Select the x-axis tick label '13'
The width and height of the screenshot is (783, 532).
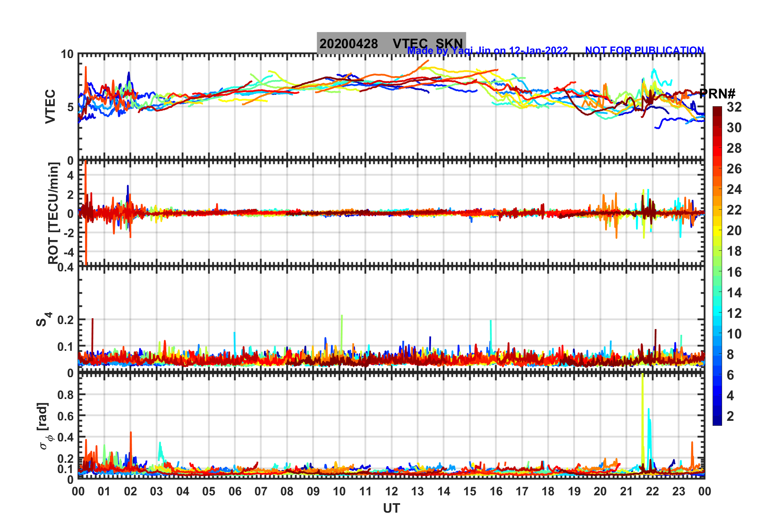click(417, 491)
